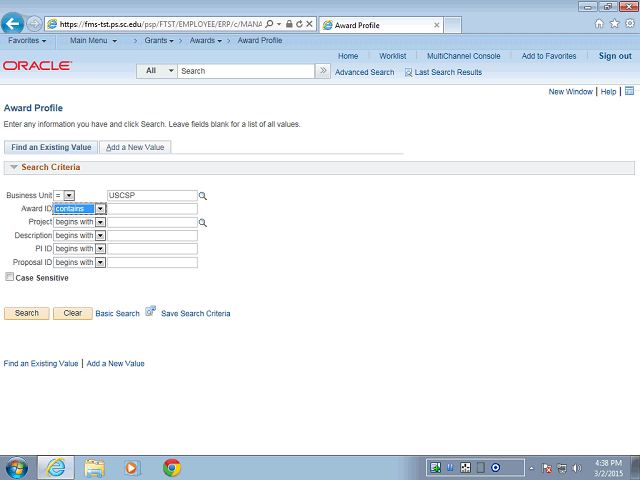Open Google Chrome from taskbar

tap(172, 468)
